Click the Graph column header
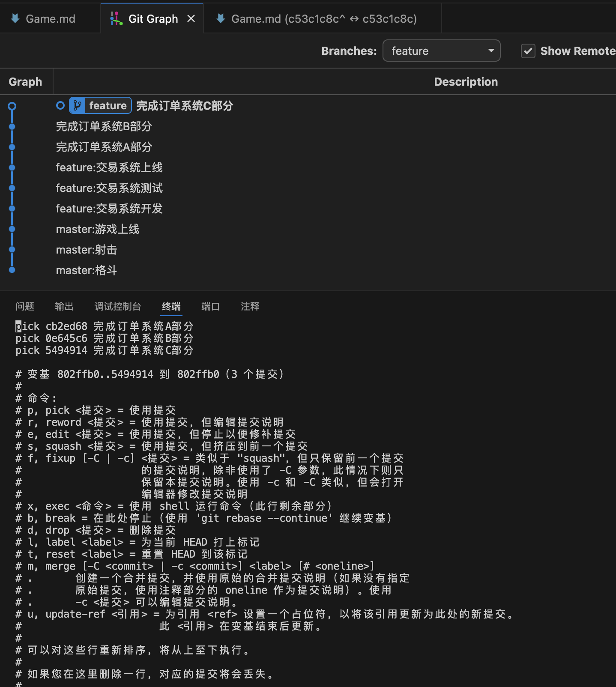Screen dimensions: 616x687 [x=26, y=82]
